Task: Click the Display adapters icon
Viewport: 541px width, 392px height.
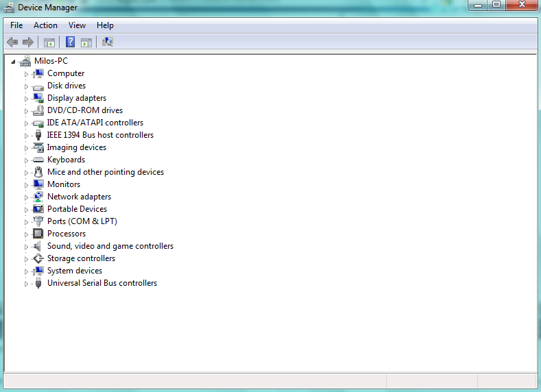Action: (x=38, y=98)
